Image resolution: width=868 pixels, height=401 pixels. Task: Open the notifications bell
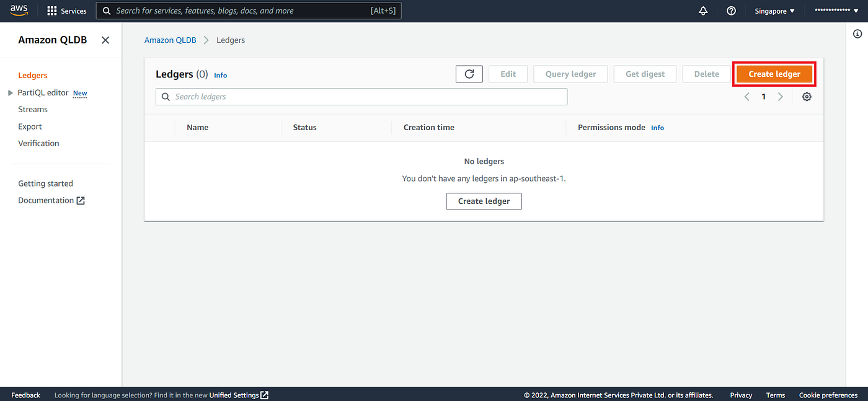click(x=703, y=11)
